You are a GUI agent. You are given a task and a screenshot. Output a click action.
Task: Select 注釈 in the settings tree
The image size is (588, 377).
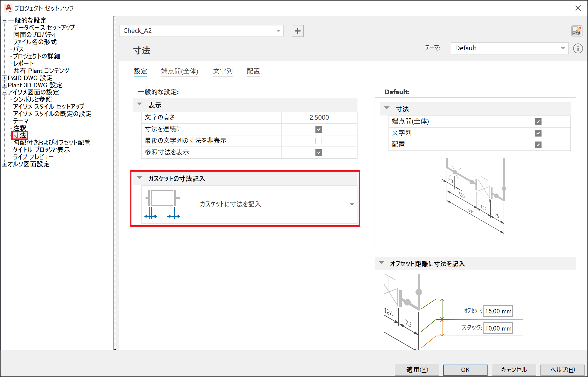[20, 128]
